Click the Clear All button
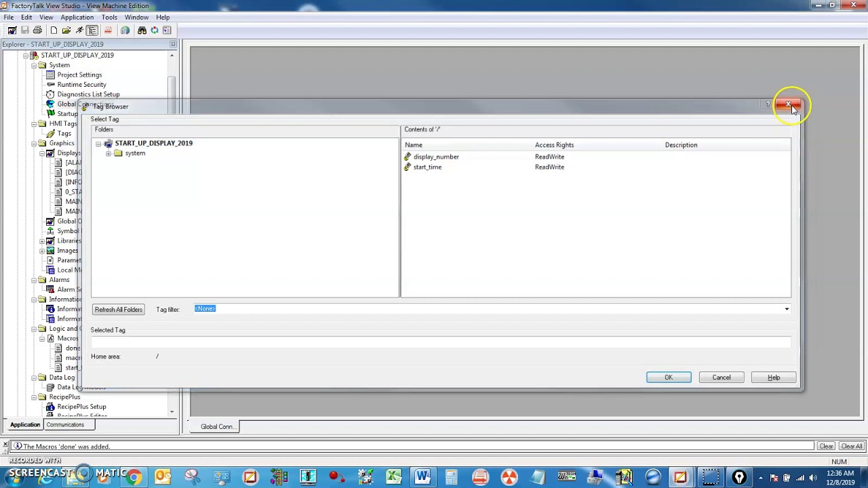This screenshot has width=868, height=488. (x=852, y=446)
